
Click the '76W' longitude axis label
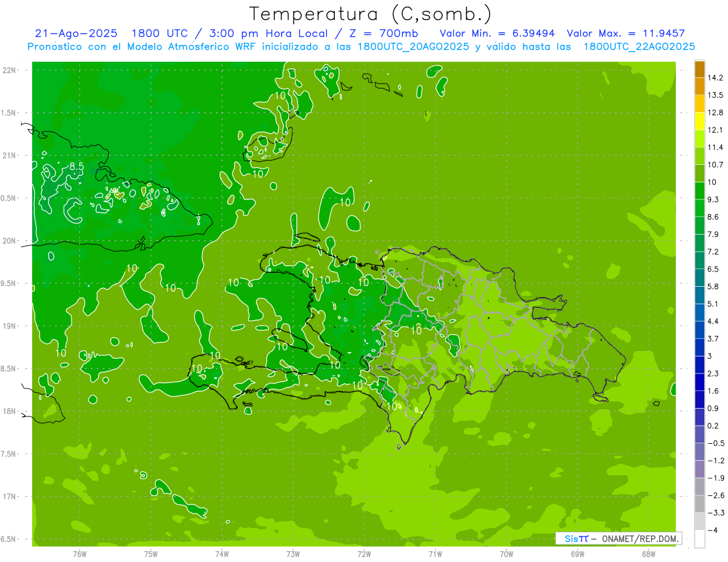(79, 554)
